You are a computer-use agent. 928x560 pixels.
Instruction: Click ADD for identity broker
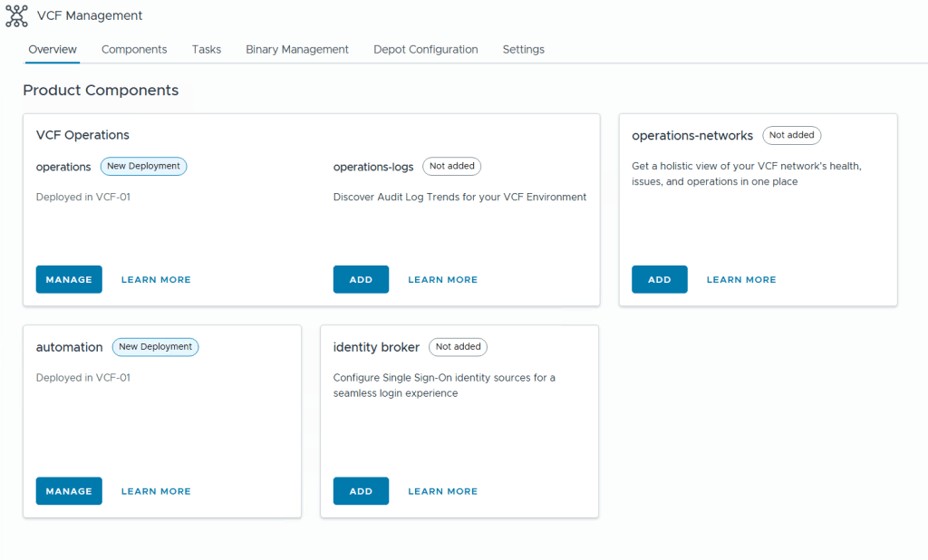[x=361, y=491]
